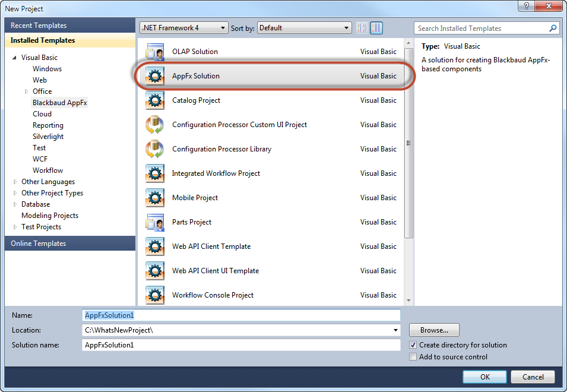Select the Installed Templates section

(70, 40)
